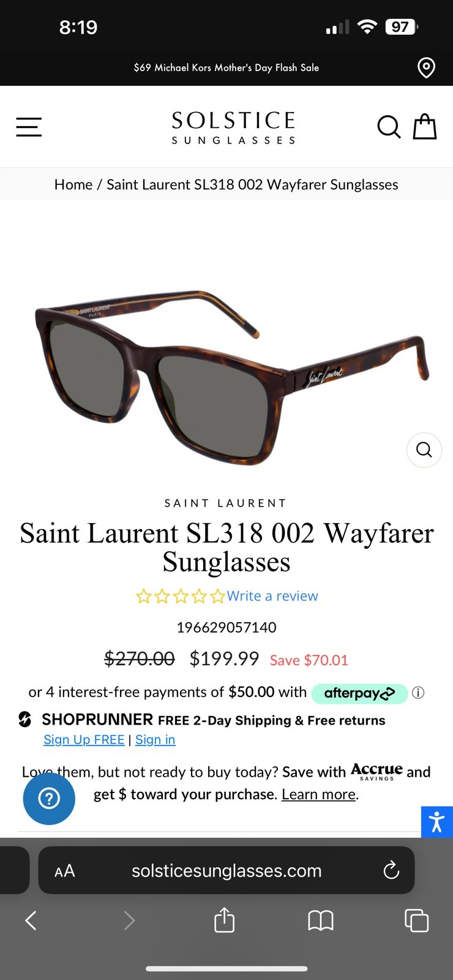This screenshot has height=980, width=453.
Task: Tap the solsticesunglasses.com address bar
Action: (x=226, y=870)
